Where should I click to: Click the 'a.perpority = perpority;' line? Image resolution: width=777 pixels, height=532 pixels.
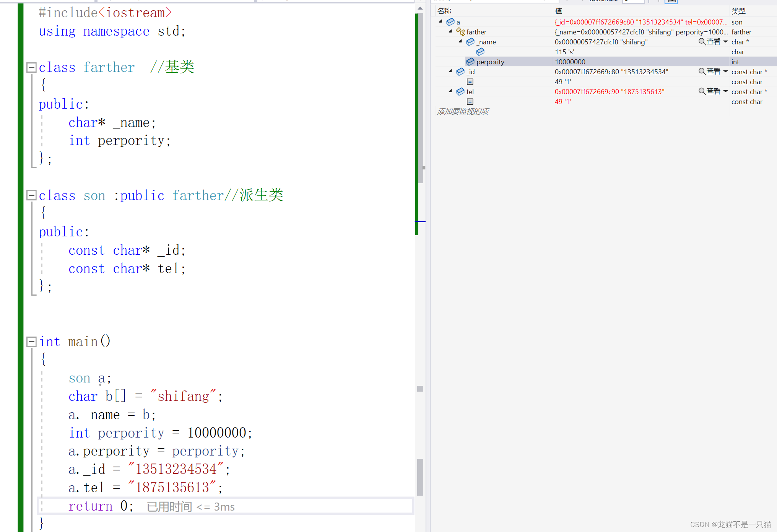[157, 451]
